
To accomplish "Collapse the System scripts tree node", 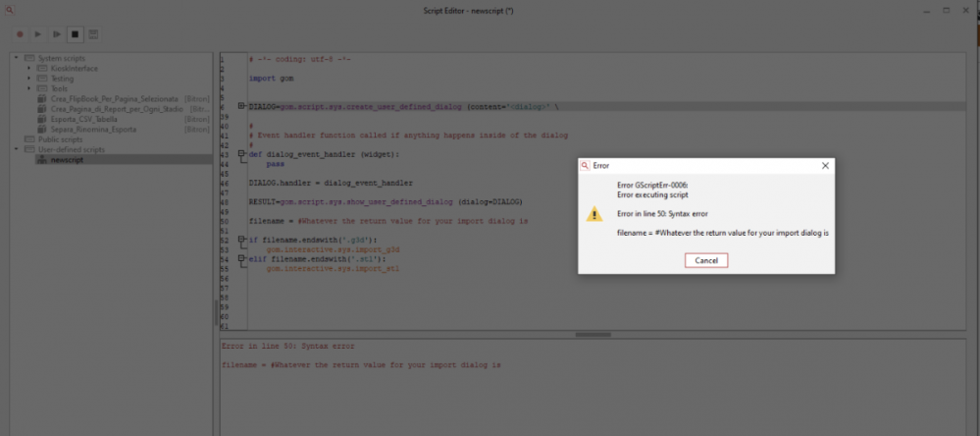I will point(17,58).
